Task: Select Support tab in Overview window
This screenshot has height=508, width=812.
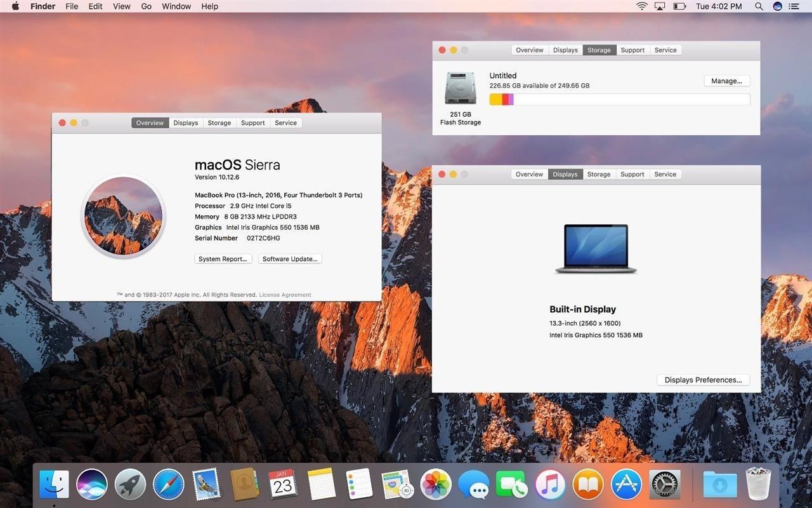Action: point(252,123)
